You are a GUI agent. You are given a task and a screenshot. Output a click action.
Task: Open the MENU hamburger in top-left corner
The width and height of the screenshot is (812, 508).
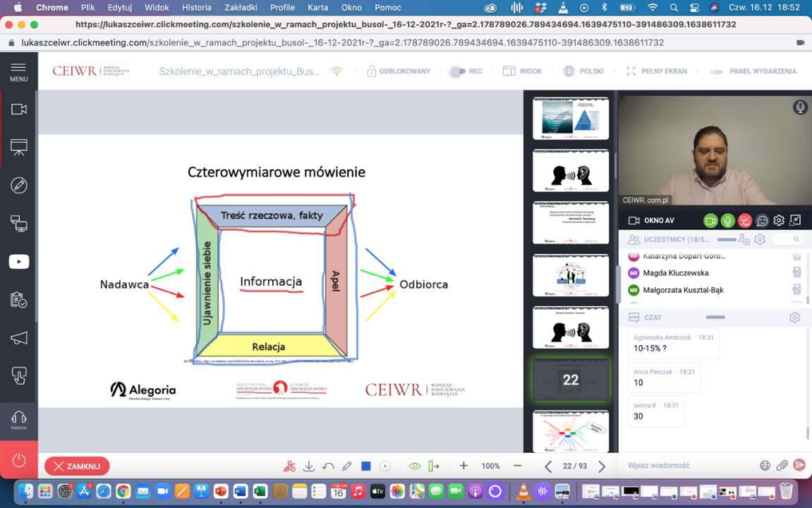[x=19, y=71]
